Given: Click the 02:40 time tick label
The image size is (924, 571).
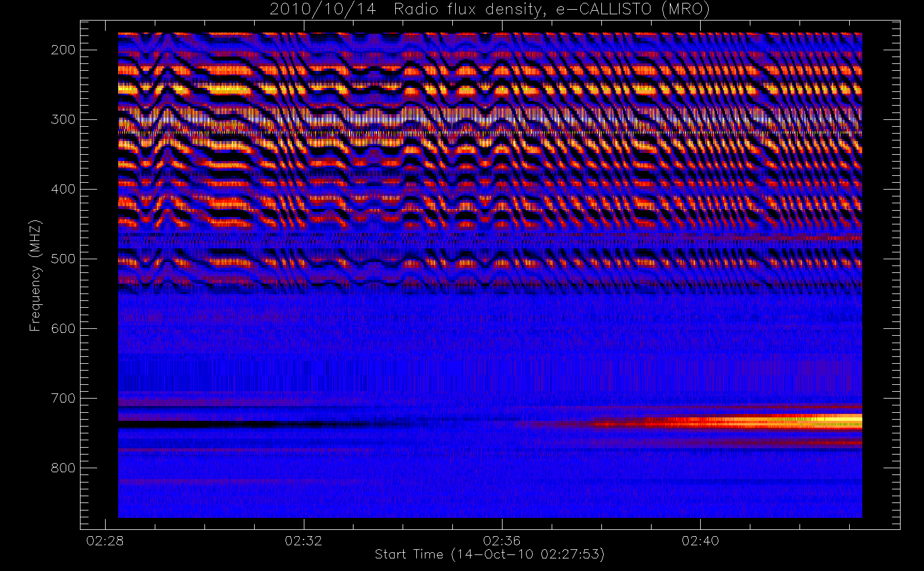Looking at the screenshot, I should tap(700, 541).
